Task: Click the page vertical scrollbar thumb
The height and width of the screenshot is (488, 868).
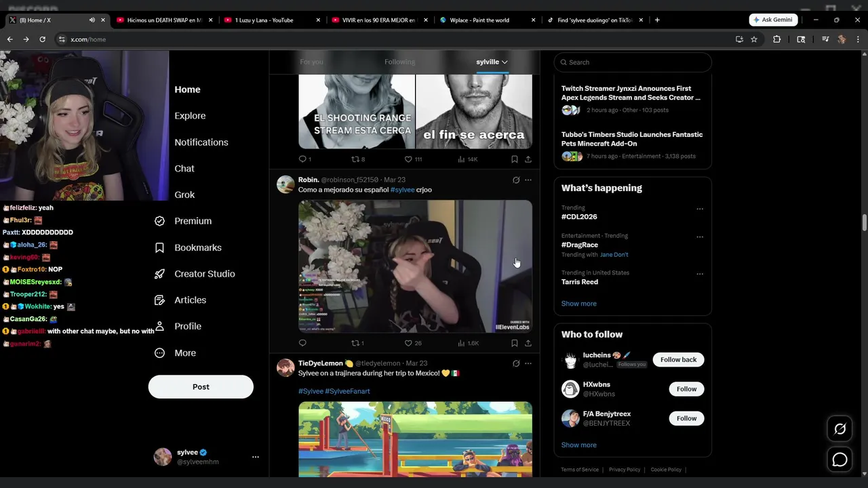Action: [x=864, y=224]
